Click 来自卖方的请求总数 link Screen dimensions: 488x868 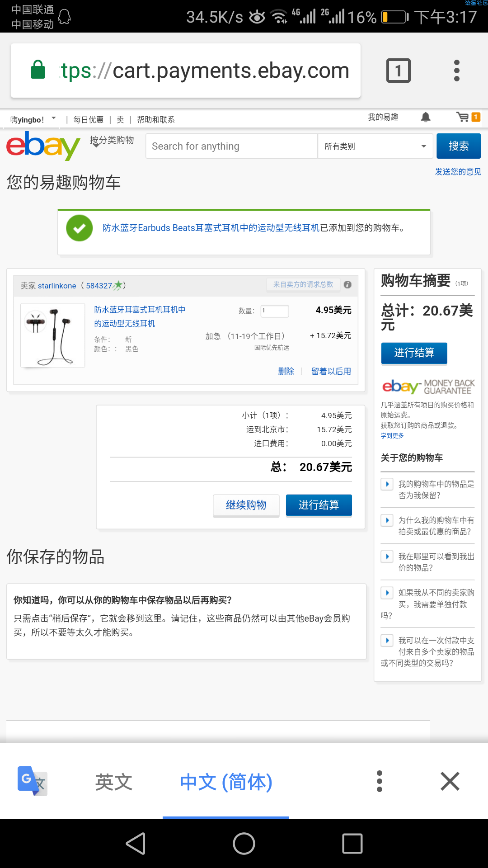[303, 284]
